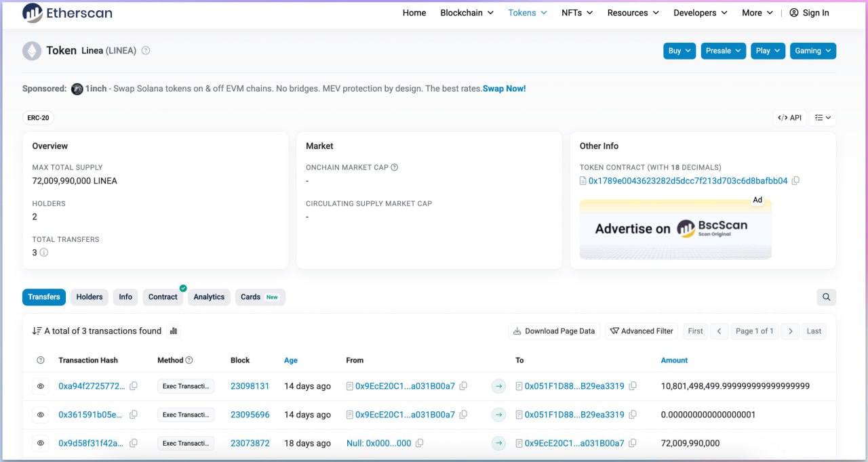The image size is (868, 462).
Task: Click the Etherscan logo
Action: click(x=67, y=13)
